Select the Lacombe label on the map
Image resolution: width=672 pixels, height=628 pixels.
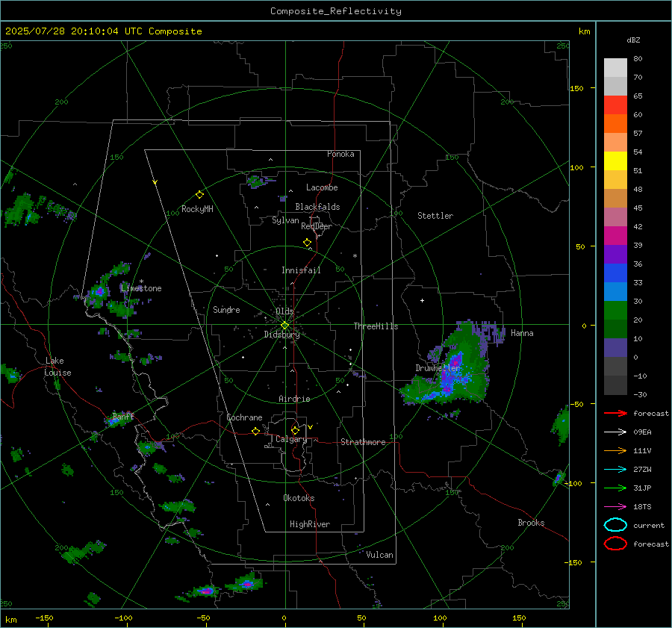coord(322,187)
